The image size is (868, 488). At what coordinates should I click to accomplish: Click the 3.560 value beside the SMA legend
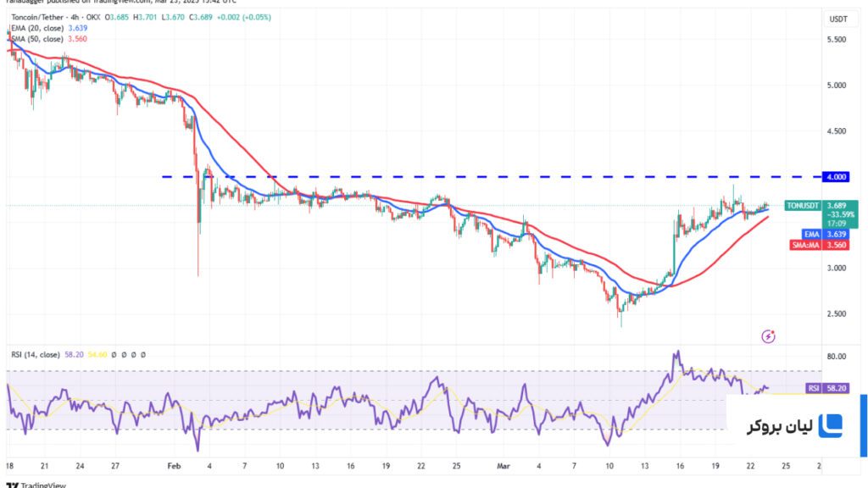[x=77, y=39]
